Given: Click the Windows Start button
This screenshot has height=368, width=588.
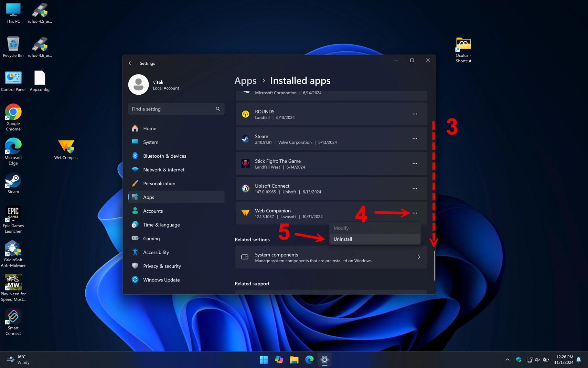Looking at the screenshot, I should coord(263,359).
